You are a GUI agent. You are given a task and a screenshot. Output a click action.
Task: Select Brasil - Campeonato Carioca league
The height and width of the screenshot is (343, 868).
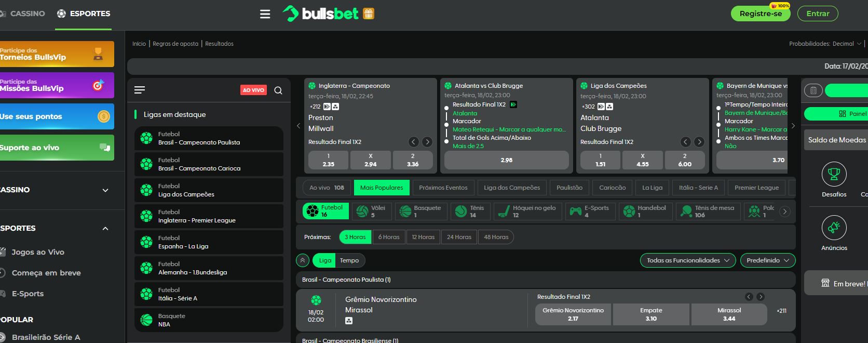(x=209, y=164)
